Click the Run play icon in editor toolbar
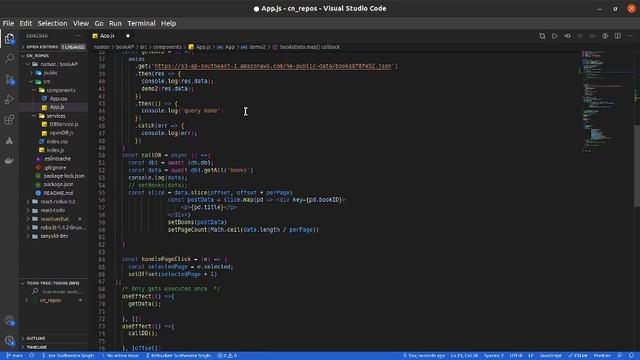The width and height of the screenshot is (640, 360). click(554, 36)
